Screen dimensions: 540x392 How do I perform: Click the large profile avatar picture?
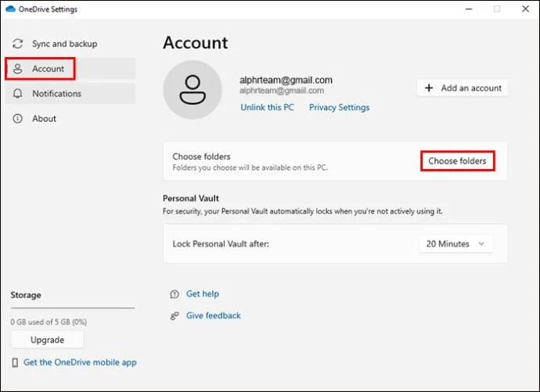[193, 90]
